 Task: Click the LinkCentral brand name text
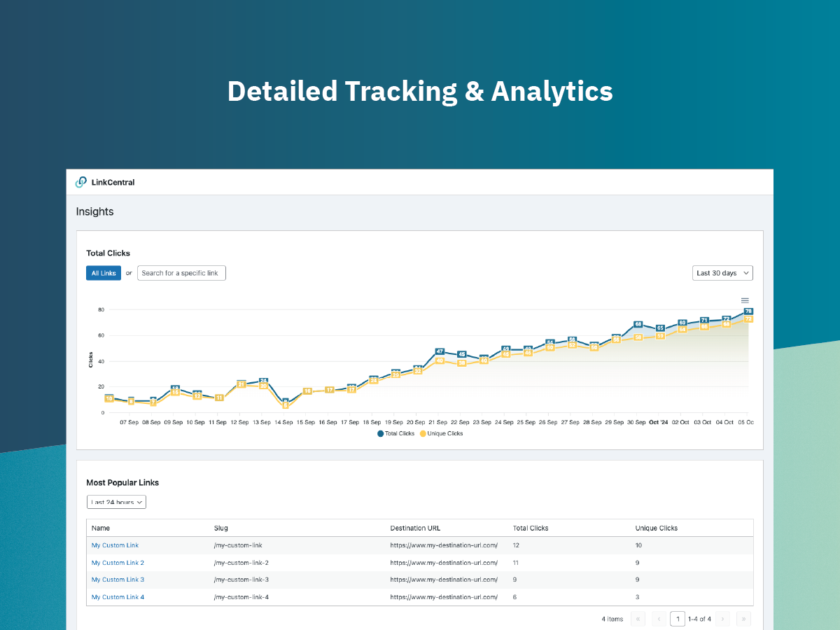point(113,182)
